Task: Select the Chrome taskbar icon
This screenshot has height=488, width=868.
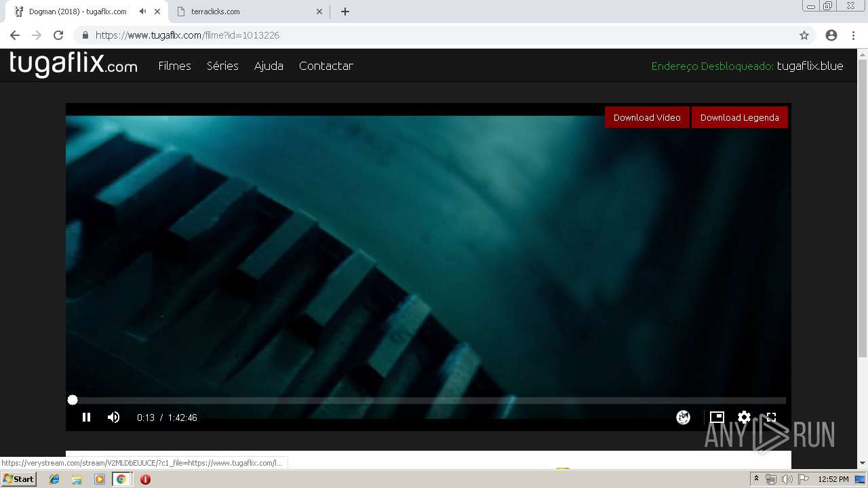Action: (121, 479)
